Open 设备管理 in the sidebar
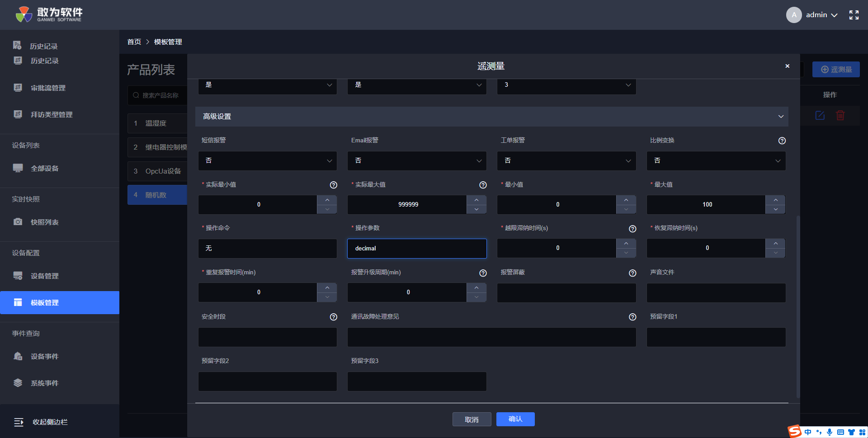868x438 pixels. [x=44, y=276]
